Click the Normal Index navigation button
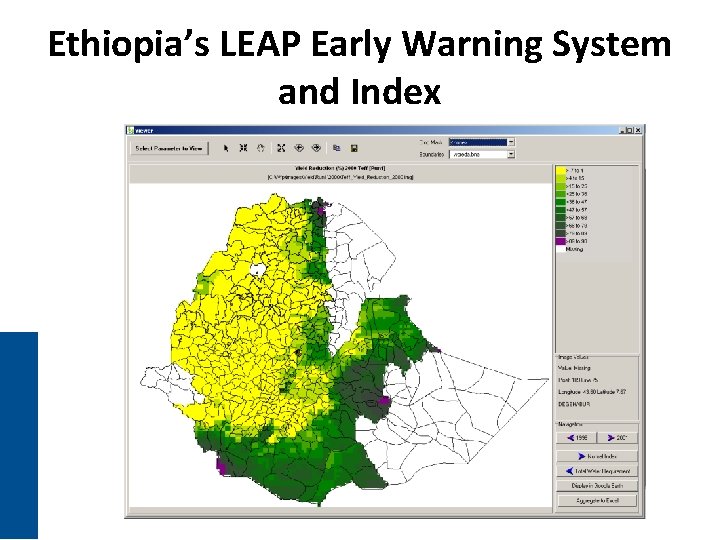This screenshot has width=720, height=540. click(597, 456)
